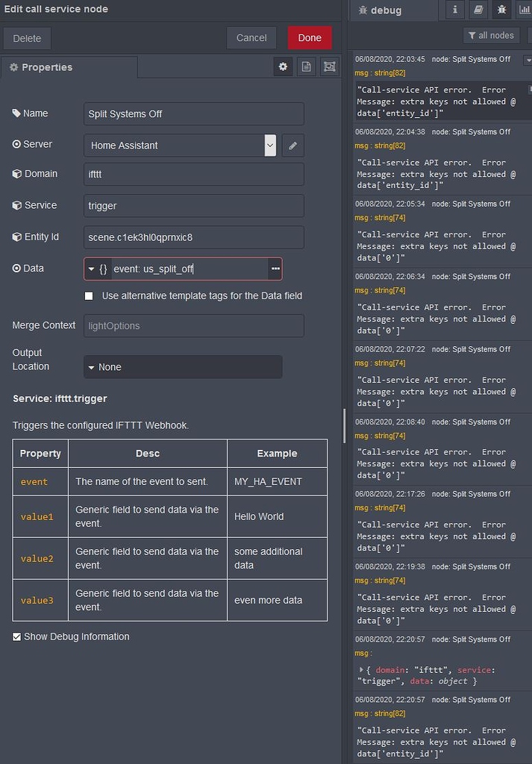Uncheck Show Debug Information
Screen dimensions: 532x764
tap(16, 636)
